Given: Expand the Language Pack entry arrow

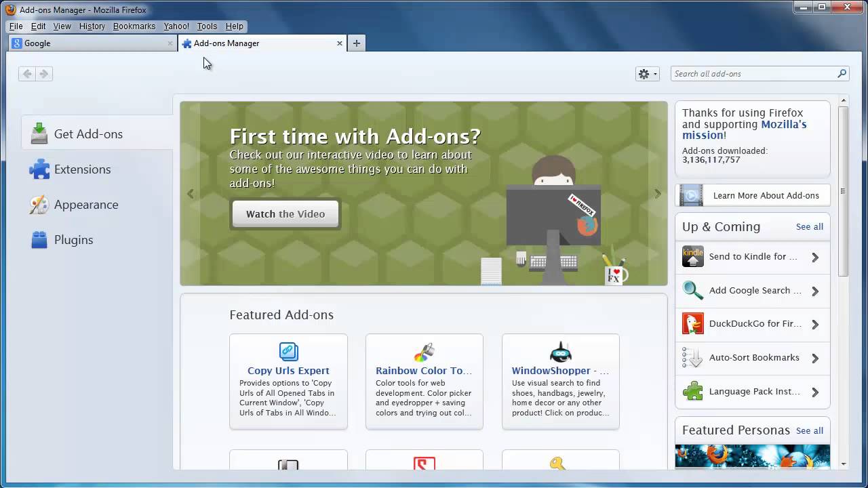Looking at the screenshot, I should point(815,392).
